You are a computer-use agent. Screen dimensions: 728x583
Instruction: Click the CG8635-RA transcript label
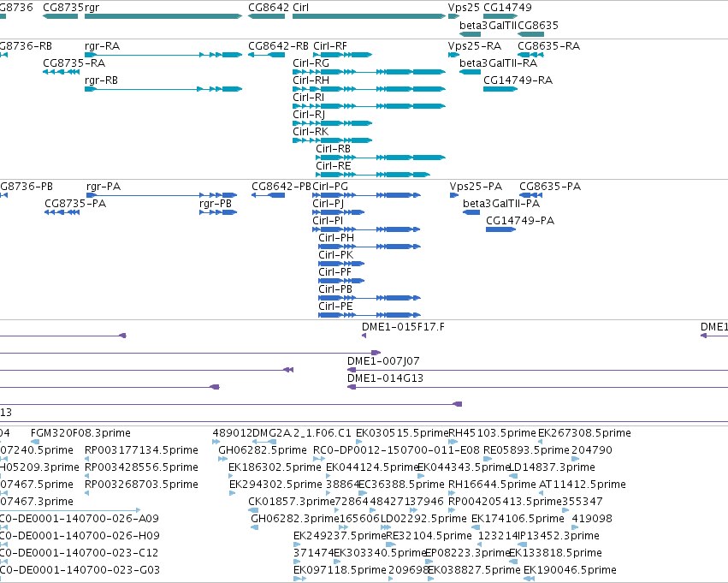pyautogui.click(x=549, y=46)
